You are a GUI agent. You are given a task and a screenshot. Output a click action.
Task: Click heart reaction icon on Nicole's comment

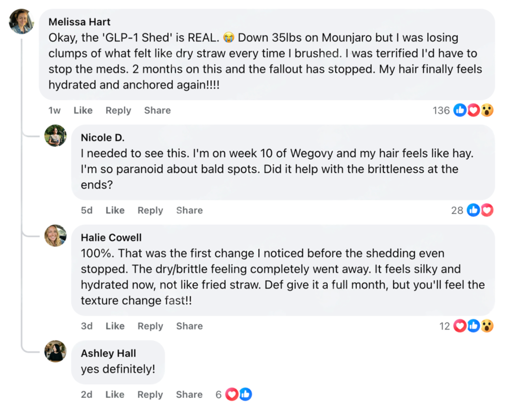487,210
